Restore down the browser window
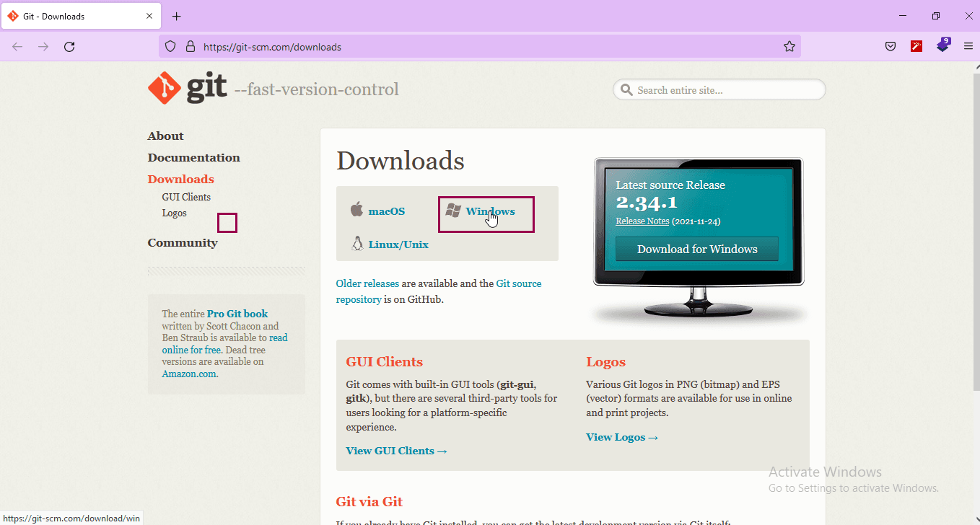Viewport: 980px width, 525px height. click(x=936, y=16)
